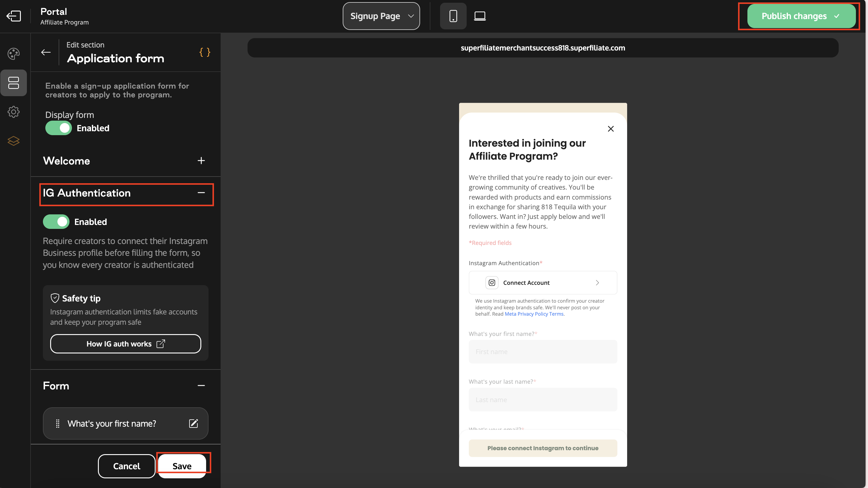Select the sections layout sidebar icon
The image size is (868, 488).
(x=14, y=83)
